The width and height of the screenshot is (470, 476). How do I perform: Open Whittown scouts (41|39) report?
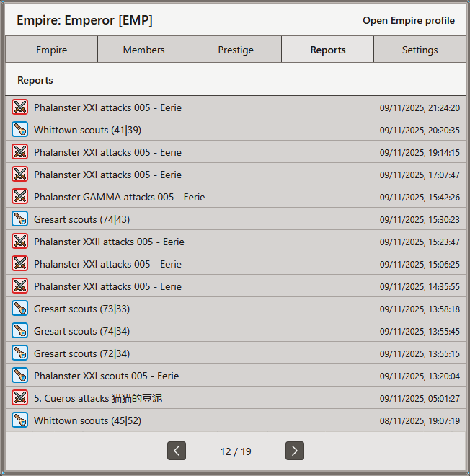tap(236, 130)
